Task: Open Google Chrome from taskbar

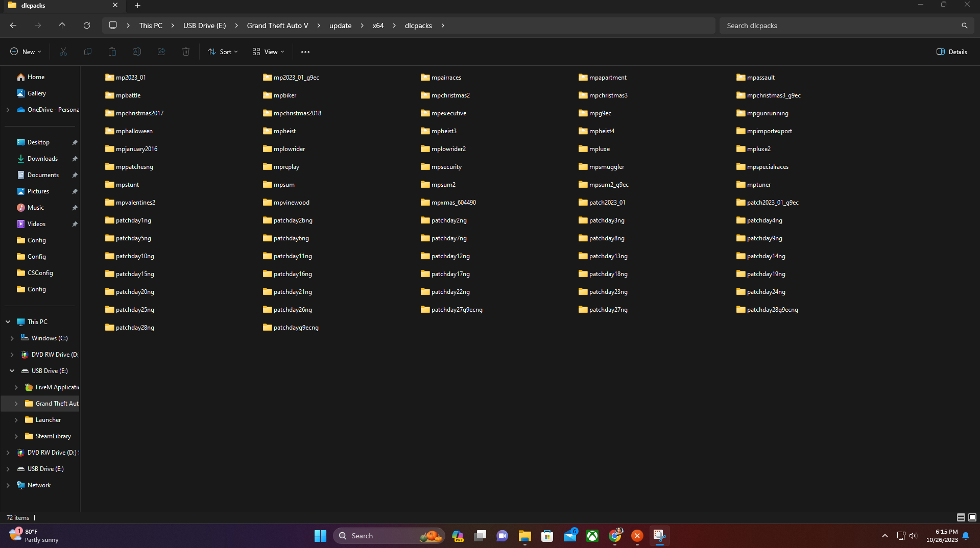Action: click(615, 536)
